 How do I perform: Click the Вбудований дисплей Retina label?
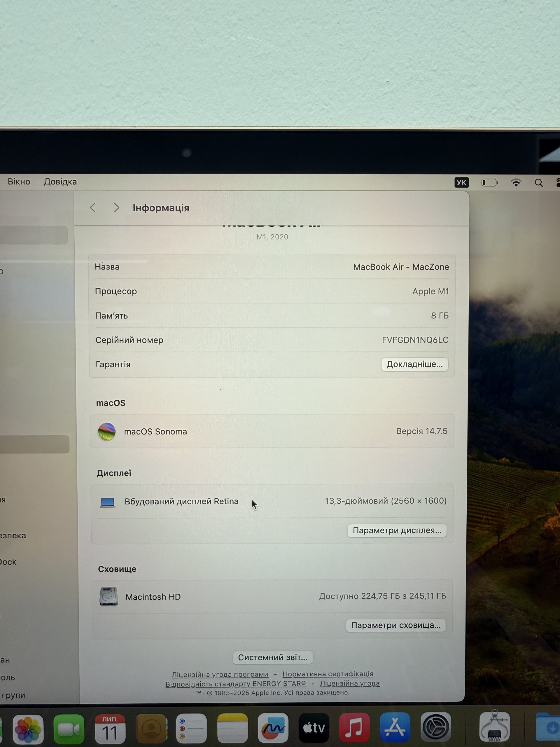[x=182, y=502]
